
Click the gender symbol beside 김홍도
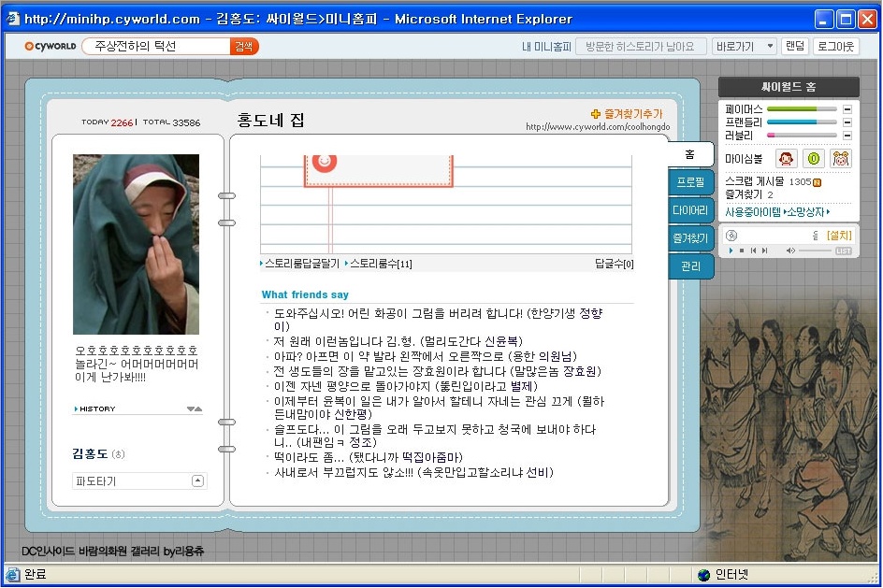(118, 454)
